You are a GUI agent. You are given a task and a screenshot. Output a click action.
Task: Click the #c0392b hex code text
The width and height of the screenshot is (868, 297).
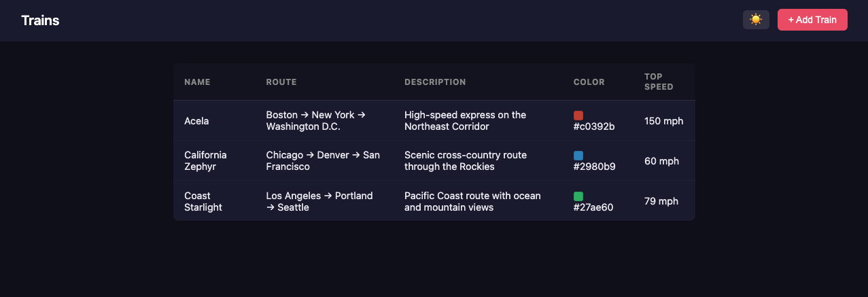595,127
